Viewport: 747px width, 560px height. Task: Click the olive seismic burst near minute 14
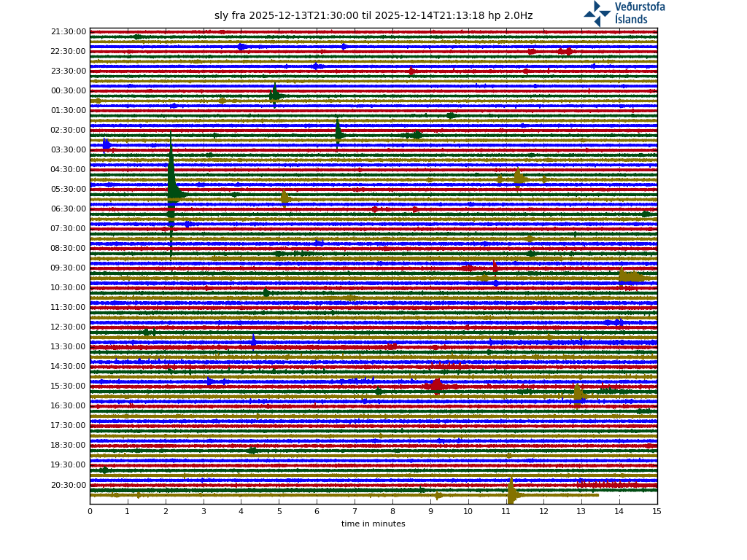click(x=629, y=276)
